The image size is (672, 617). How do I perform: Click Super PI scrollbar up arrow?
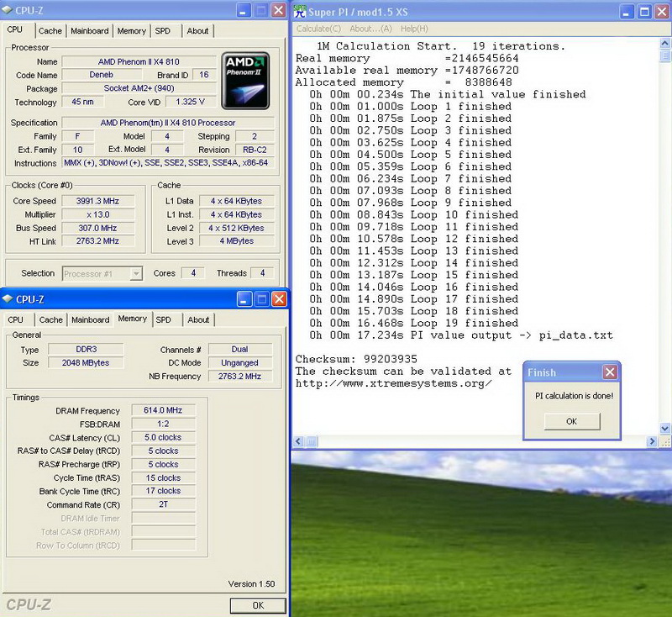tap(665, 45)
